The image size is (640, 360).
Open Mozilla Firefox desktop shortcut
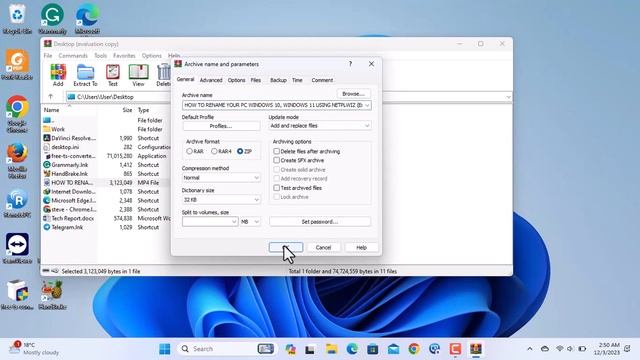[17, 160]
